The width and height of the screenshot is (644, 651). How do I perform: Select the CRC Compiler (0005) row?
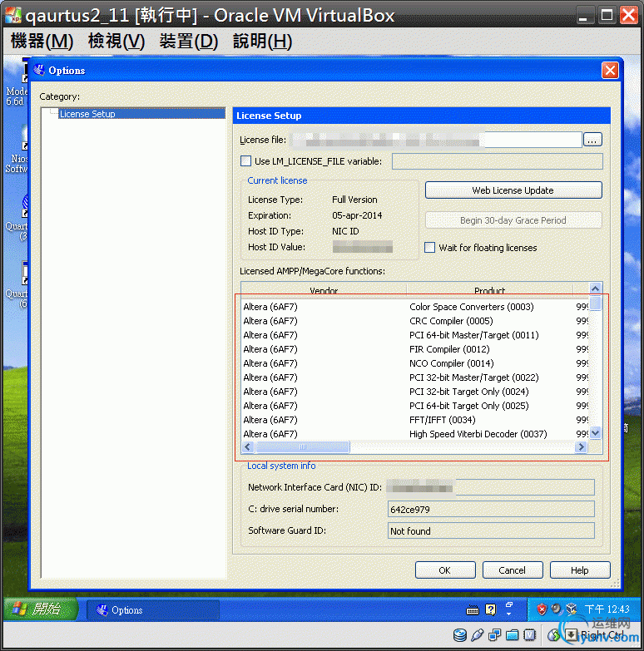(x=415, y=321)
